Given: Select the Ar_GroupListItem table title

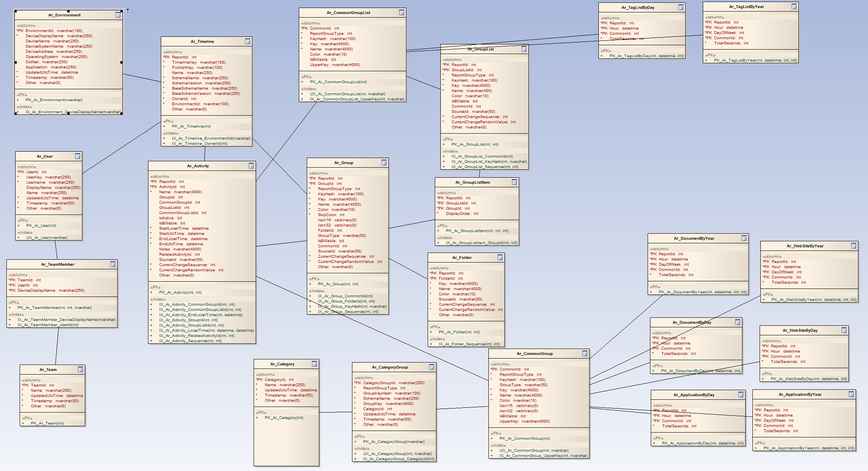Looking at the screenshot, I should click(472, 182).
